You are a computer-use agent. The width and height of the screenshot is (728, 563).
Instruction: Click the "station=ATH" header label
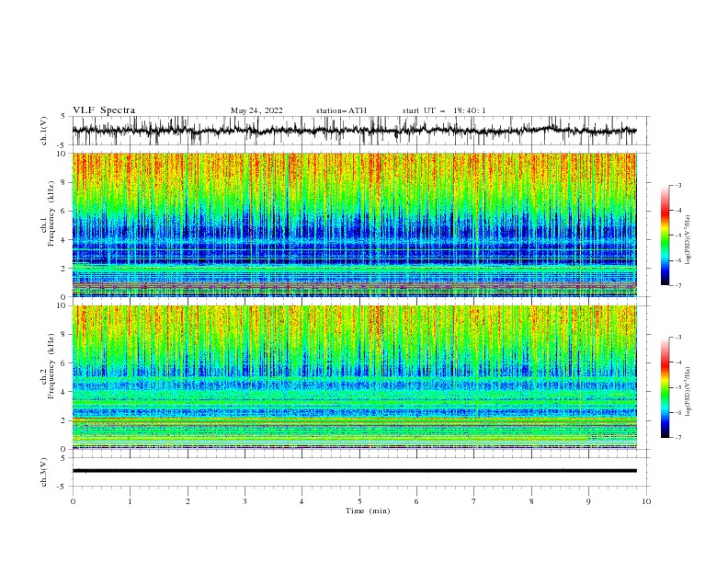[341, 110]
